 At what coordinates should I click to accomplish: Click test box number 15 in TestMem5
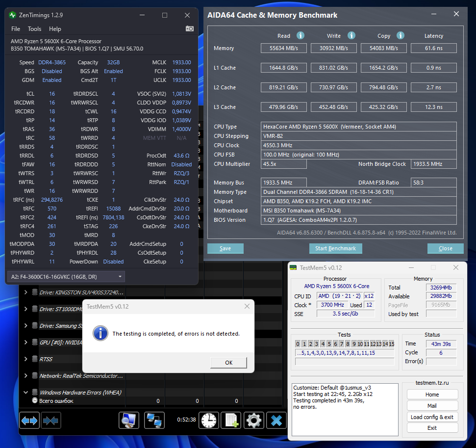point(392,344)
